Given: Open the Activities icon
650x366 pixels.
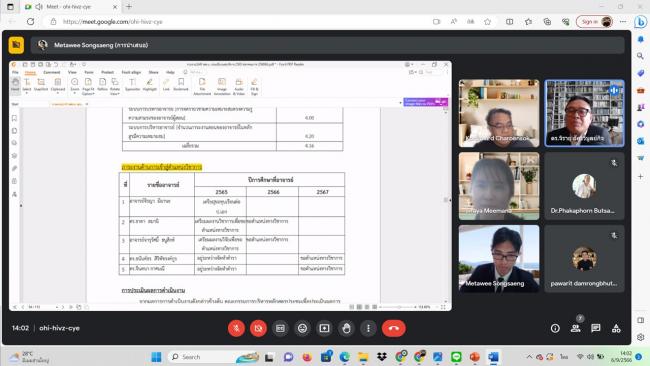Looking at the screenshot, I should click(x=616, y=328).
